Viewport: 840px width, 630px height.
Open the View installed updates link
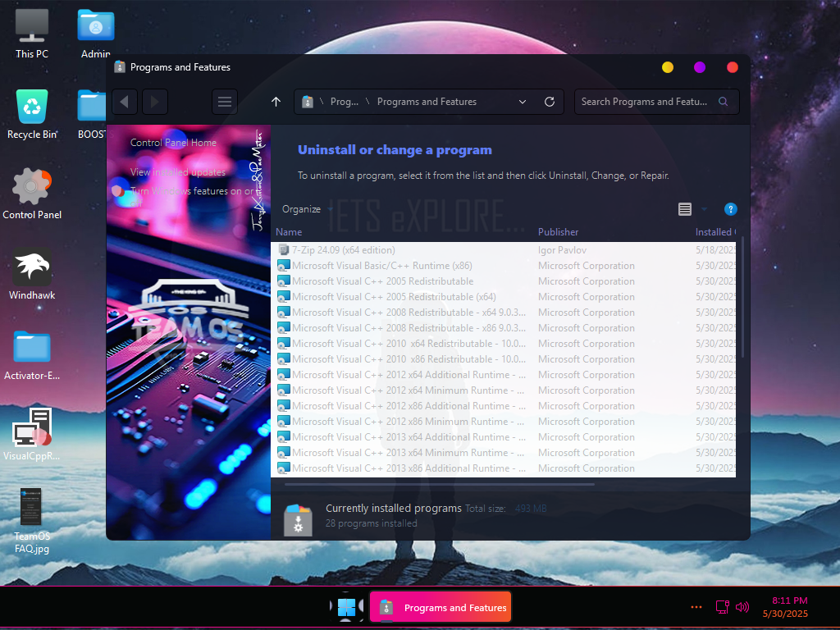[x=178, y=172]
